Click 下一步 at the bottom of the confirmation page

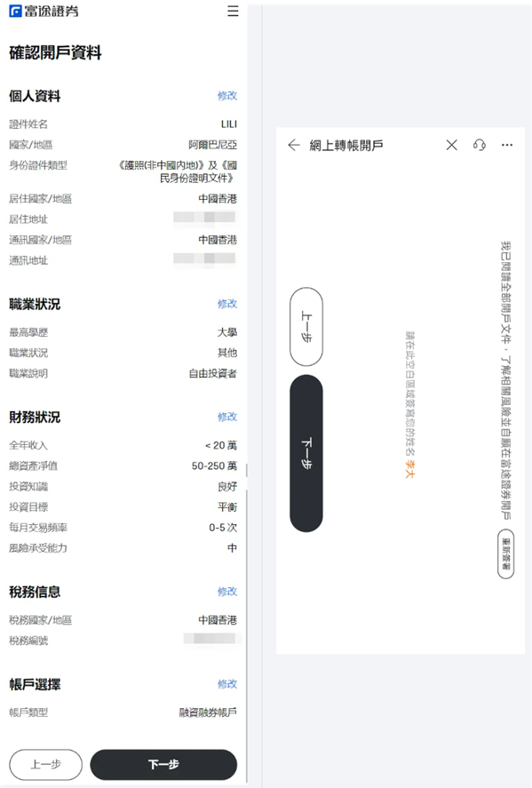[163, 764]
